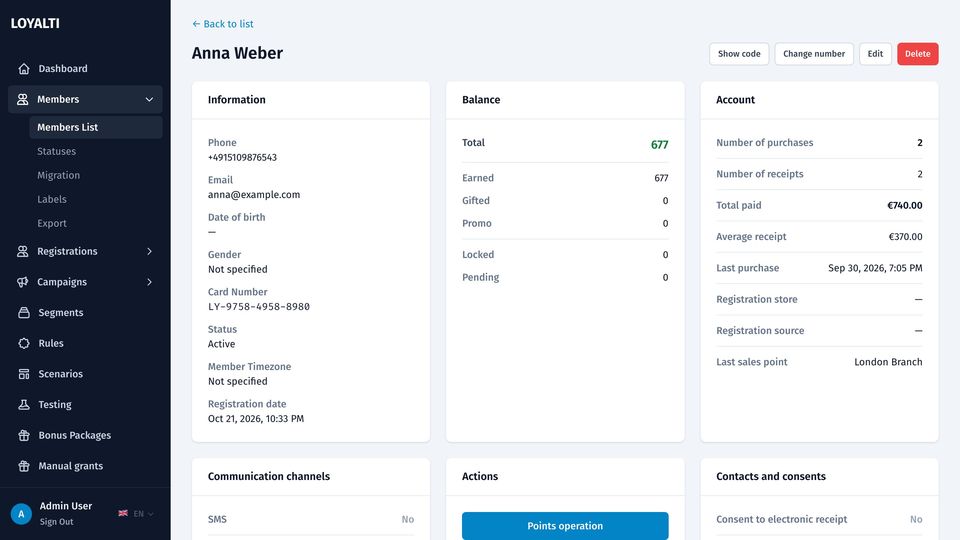Click the Points operation button
Viewport: 960px width, 540px height.
[x=565, y=526]
